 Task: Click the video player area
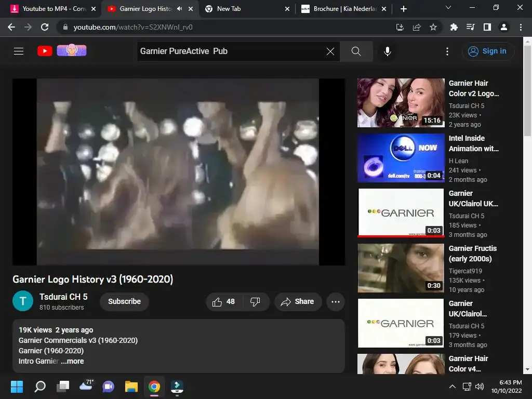179,171
